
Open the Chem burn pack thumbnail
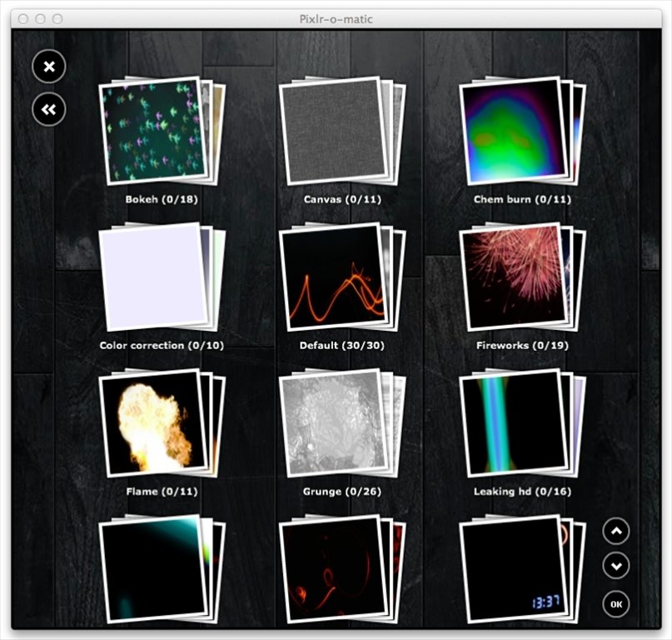(x=522, y=130)
